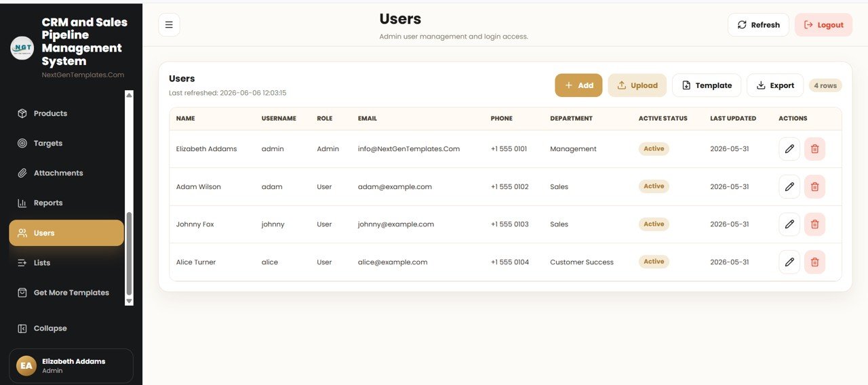Screen dimensions: 868x385
Task: Open the Lists page
Action: tap(66, 262)
